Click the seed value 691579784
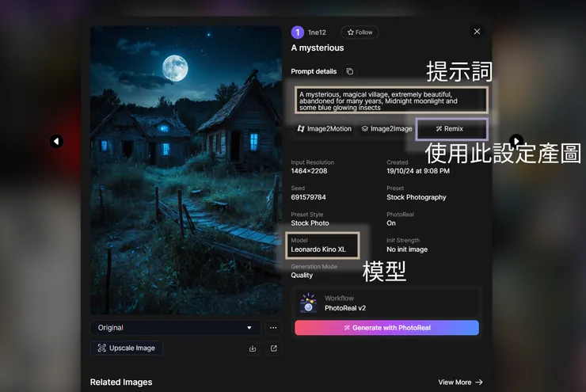Image resolution: width=586 pixels, height=392 pixels. point(308,197)
